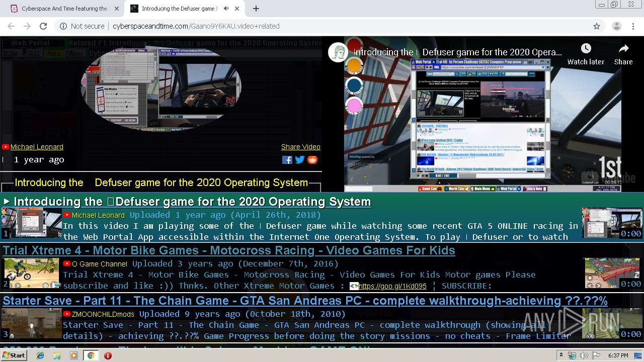This screenshot has height=362, width=644.
Task: Click the orange circle swatch in video
Action: [355, 65]
